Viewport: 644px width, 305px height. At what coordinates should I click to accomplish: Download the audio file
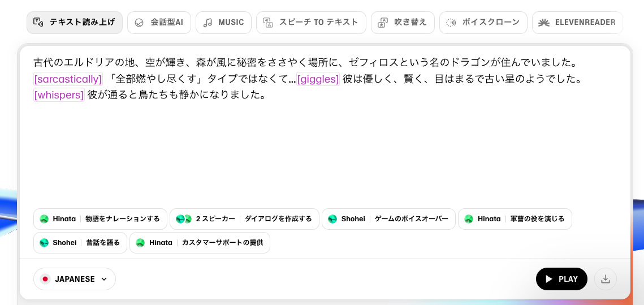[x=605, y=279]
